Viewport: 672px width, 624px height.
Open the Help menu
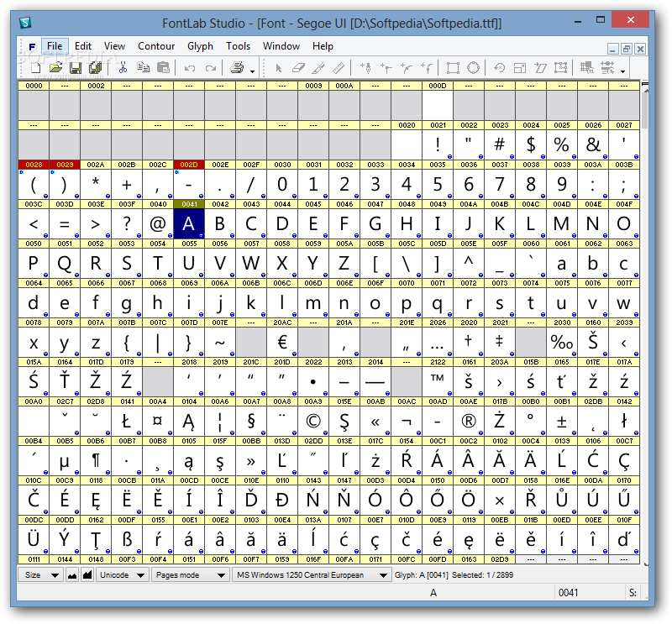(323, 46)
